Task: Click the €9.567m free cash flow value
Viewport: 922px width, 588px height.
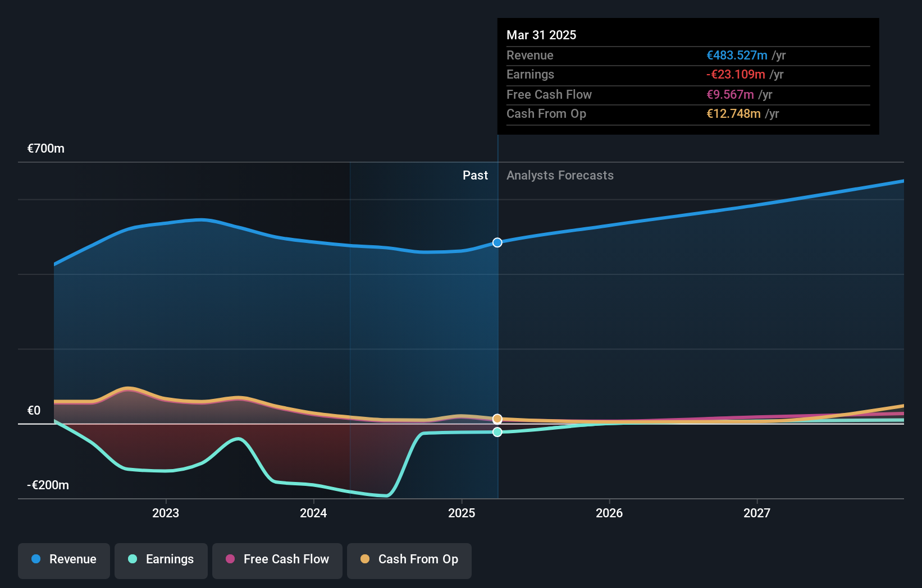Action: coord(730,95)
